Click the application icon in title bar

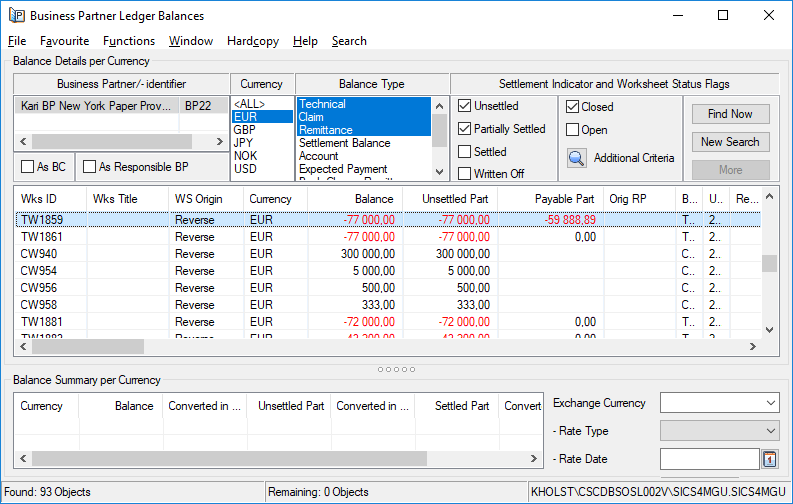point(16,16)
